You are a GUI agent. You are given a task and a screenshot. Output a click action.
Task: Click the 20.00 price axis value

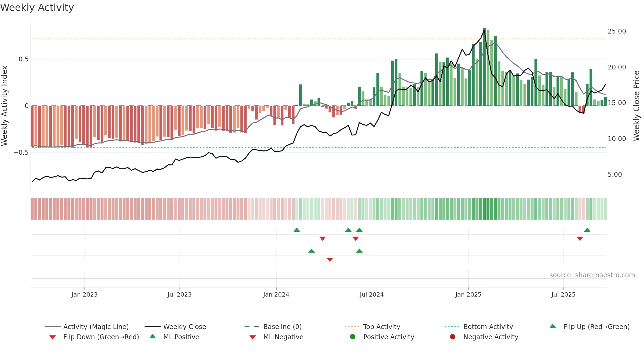click(x=617, y=67)
